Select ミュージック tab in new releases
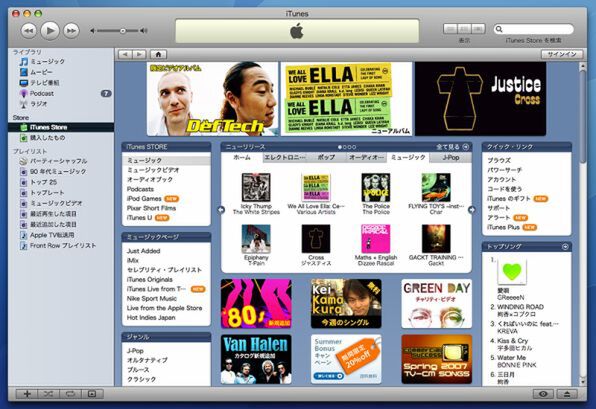The image size is (596, 409). pos(408,157)
